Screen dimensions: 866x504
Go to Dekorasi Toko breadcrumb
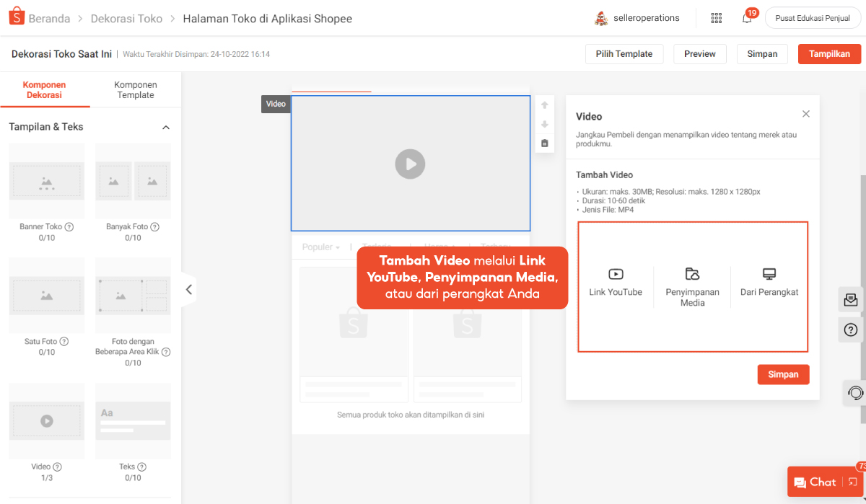pos(126,19)
